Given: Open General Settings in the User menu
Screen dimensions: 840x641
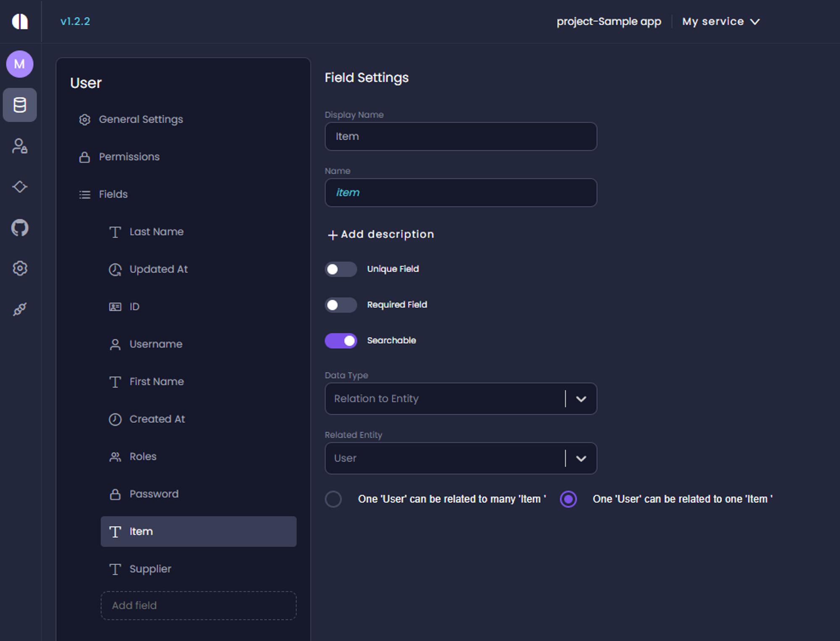Looking at the screenshot, I should 141,120.
